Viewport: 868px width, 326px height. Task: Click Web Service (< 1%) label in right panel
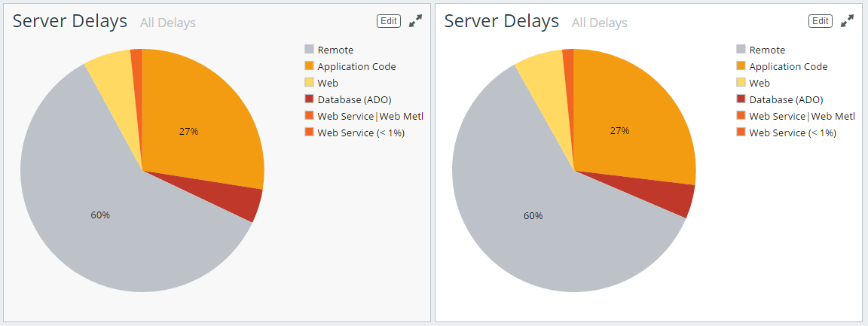793,133
